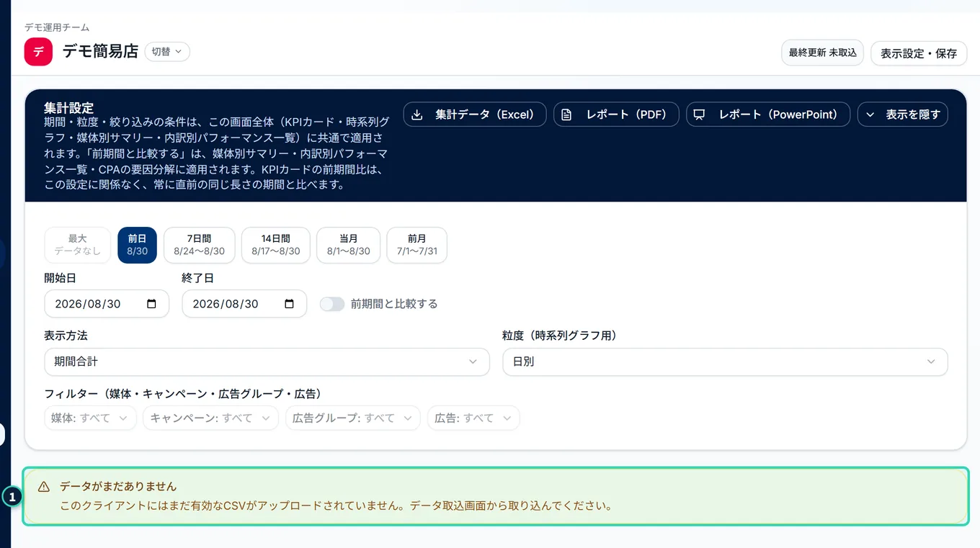Viewport: 980px width, 548px height.
Task: Open the 粒度 日別 dropdown
Action: [x=725, y=361]
